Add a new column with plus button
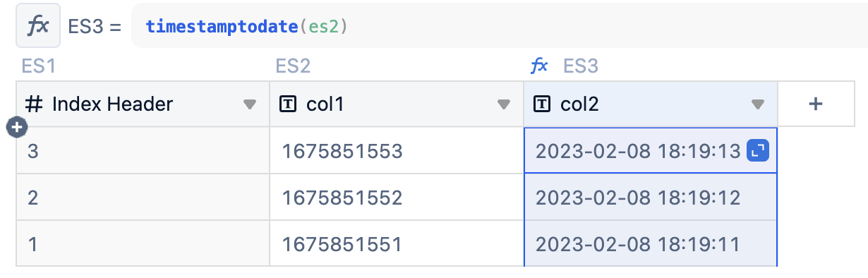The height and width of the screenshot is (278, 868). pos(816,104)
